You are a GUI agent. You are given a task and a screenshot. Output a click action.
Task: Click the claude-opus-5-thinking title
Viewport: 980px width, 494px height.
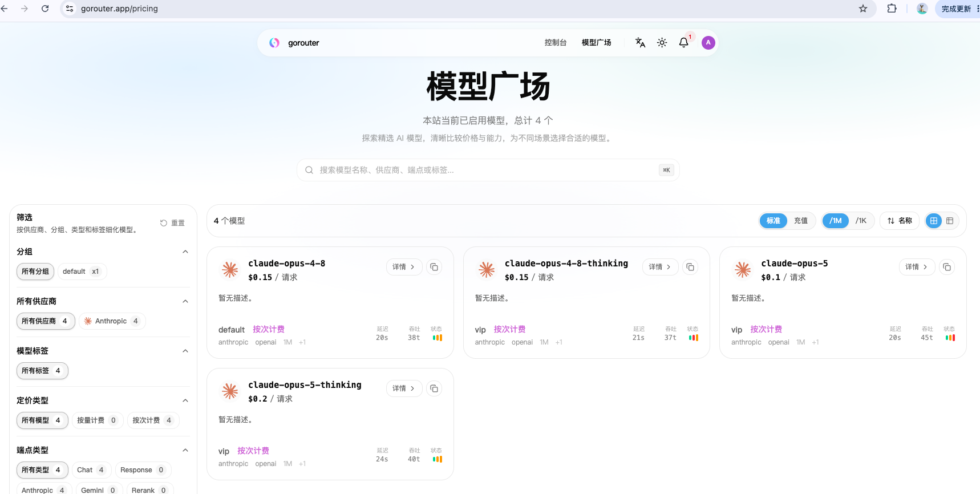click(305, 385)
